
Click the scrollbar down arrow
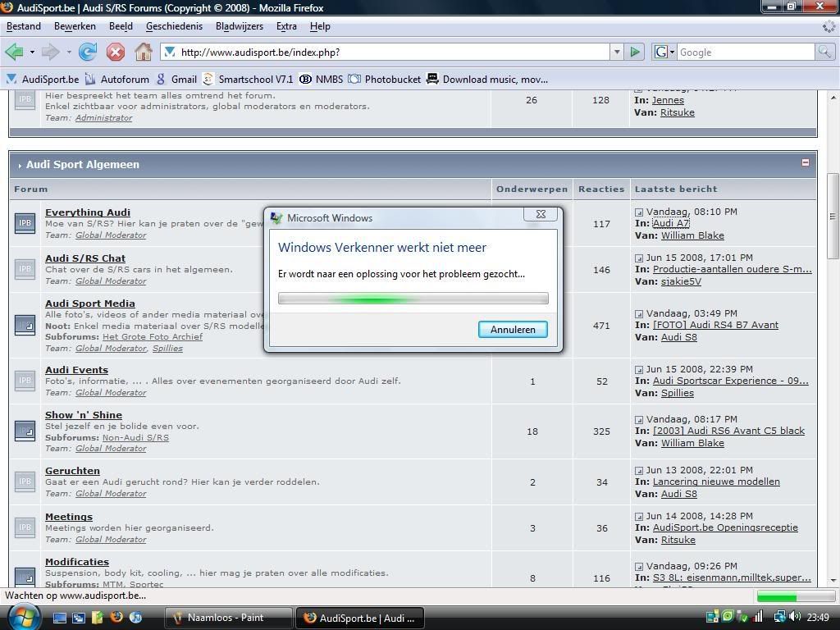(833, 581)
